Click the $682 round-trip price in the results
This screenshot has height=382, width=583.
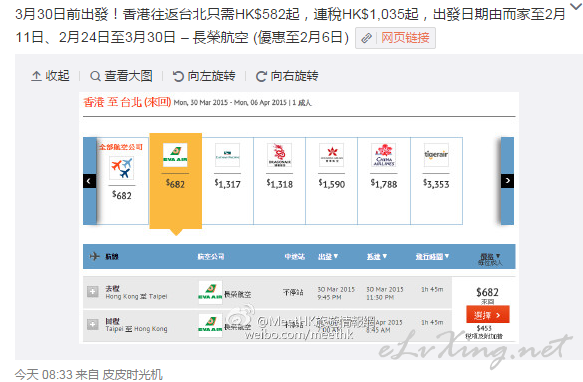487,292
